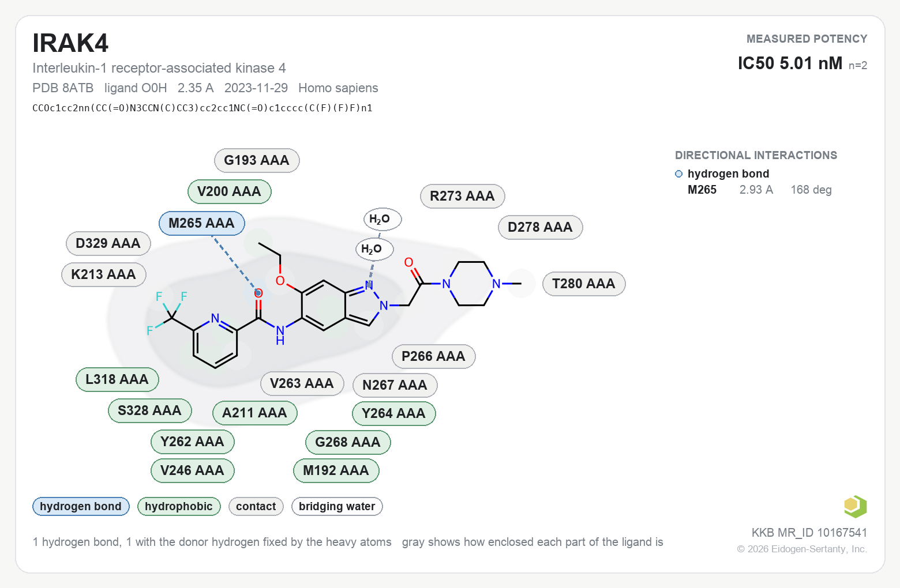
Task: Click the 2.35 A resolution text
Action: pyautogui.click(x=196, y=88)
